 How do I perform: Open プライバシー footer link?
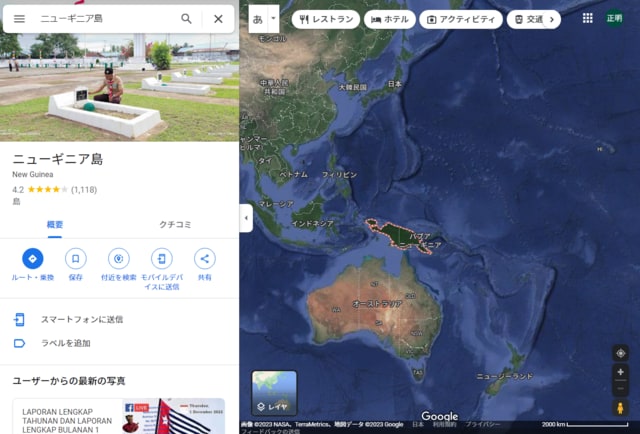click(483, 425)
